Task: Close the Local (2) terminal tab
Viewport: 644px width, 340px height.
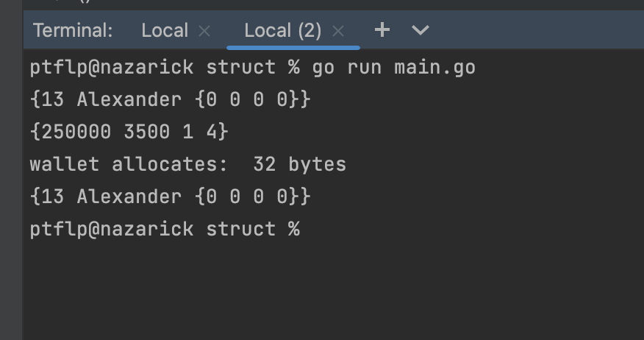Action: (x=338, y=31)
